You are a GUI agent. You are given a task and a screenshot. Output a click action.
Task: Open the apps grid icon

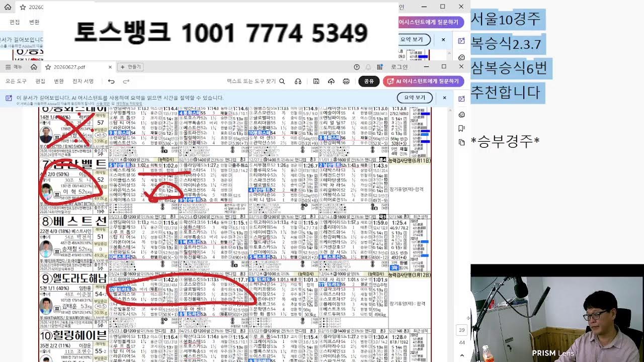[380, 67]
